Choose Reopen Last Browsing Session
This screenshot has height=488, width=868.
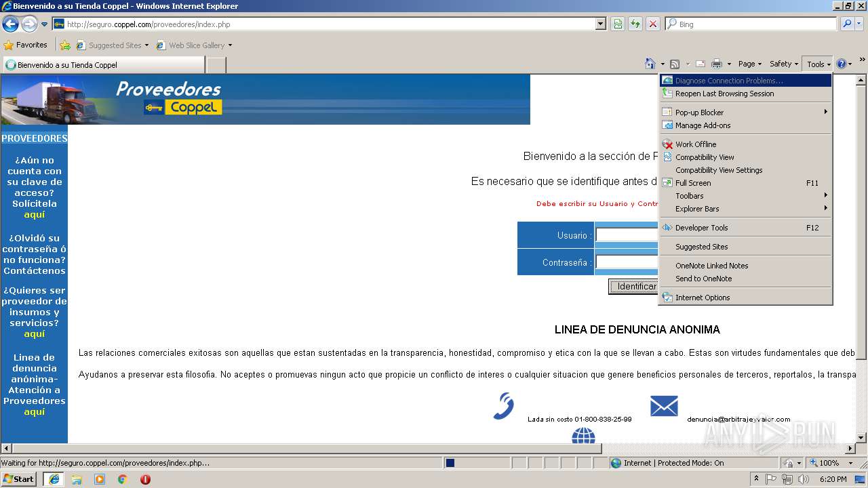746,94
